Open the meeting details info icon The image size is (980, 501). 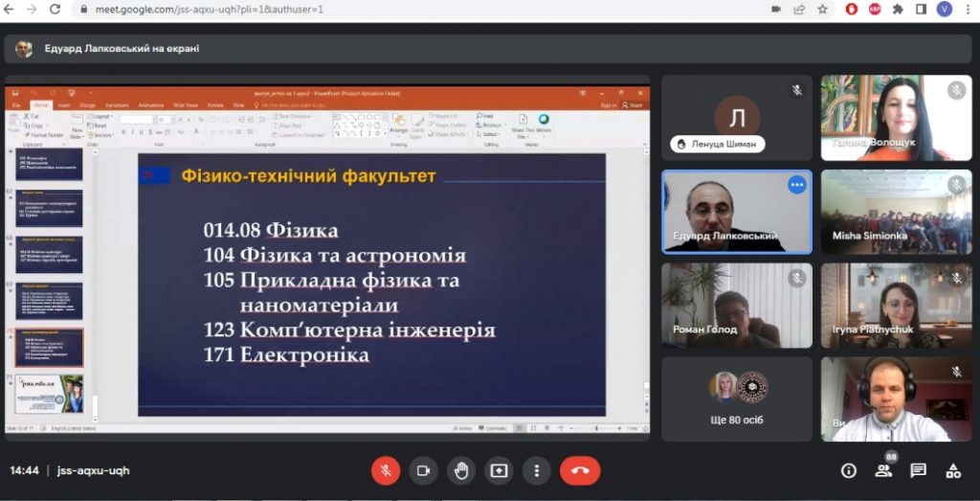pos(848,471)
